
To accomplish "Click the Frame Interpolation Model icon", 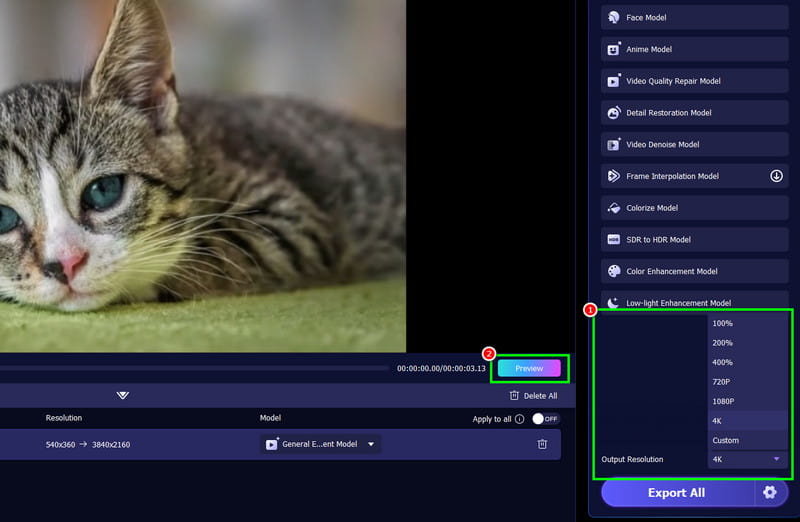I will coord(613,176).
